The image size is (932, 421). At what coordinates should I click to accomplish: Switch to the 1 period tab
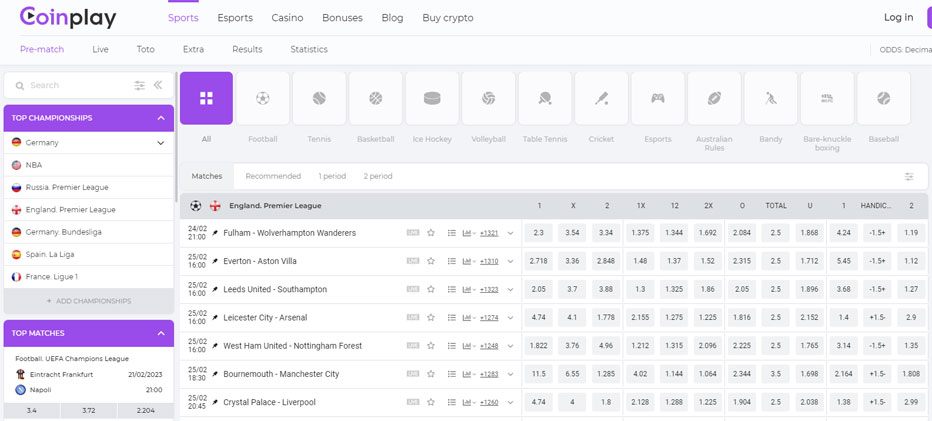[332, 177]
